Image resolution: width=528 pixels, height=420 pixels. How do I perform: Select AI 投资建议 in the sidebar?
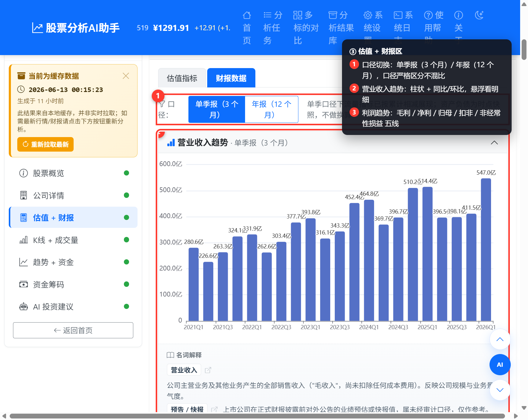tap(73, 307)
